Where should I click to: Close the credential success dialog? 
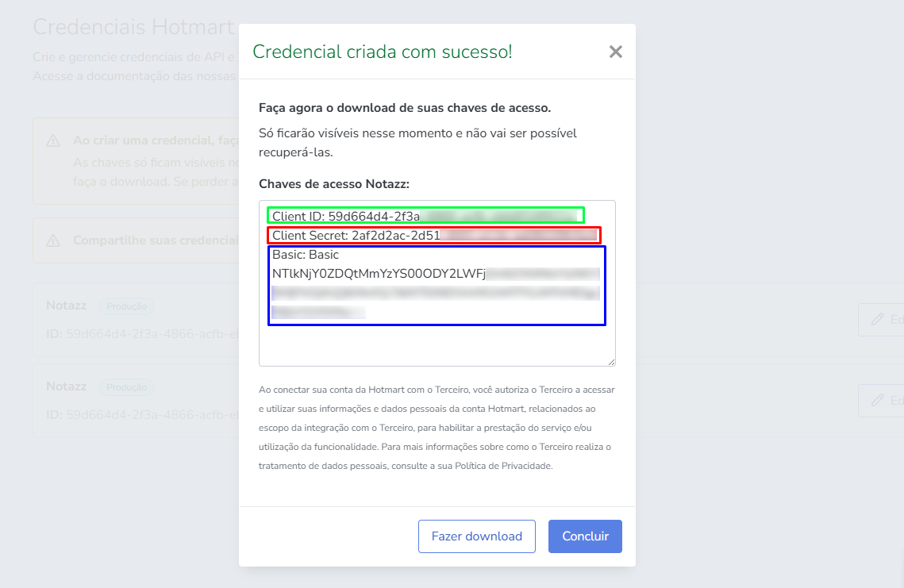(x=615, y=52)
